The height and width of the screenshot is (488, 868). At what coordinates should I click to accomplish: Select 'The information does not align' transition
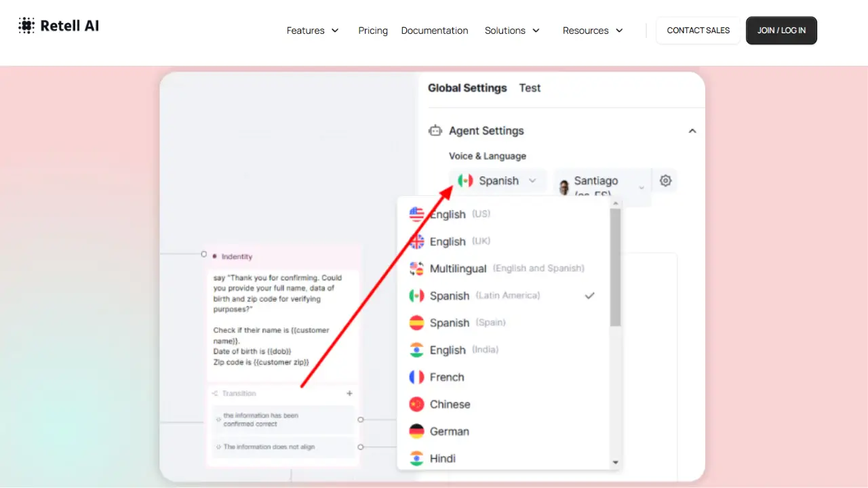(x=283, y=447)
